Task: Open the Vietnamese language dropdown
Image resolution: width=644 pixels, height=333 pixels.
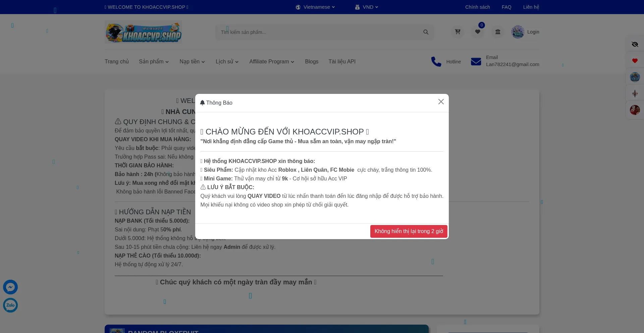Action: coord(315,7)
